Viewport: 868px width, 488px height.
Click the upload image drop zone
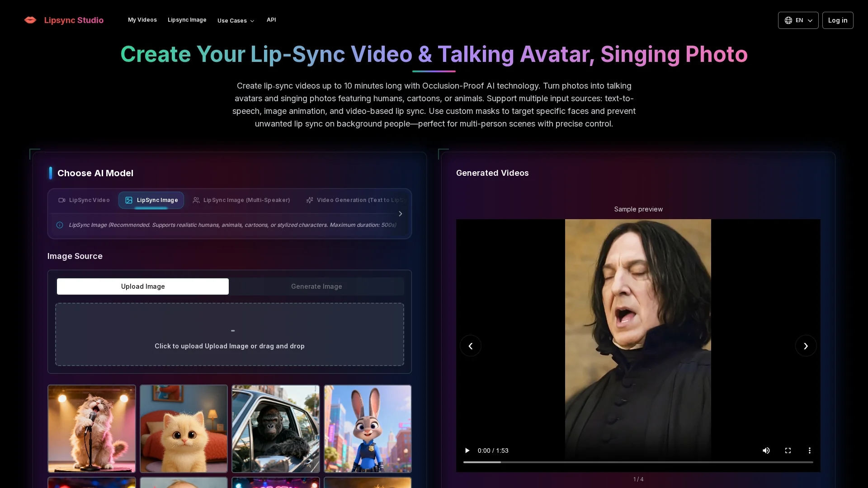point(230,334)
